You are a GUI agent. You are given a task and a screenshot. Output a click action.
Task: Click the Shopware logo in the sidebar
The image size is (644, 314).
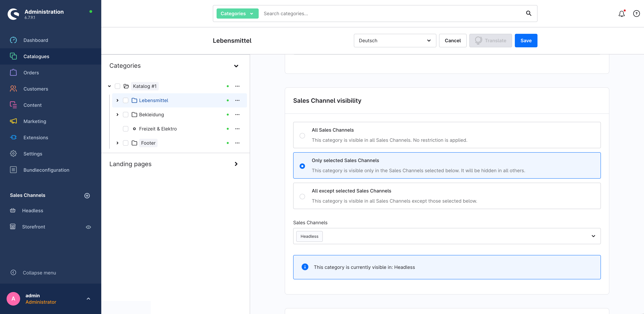(13, 14)
